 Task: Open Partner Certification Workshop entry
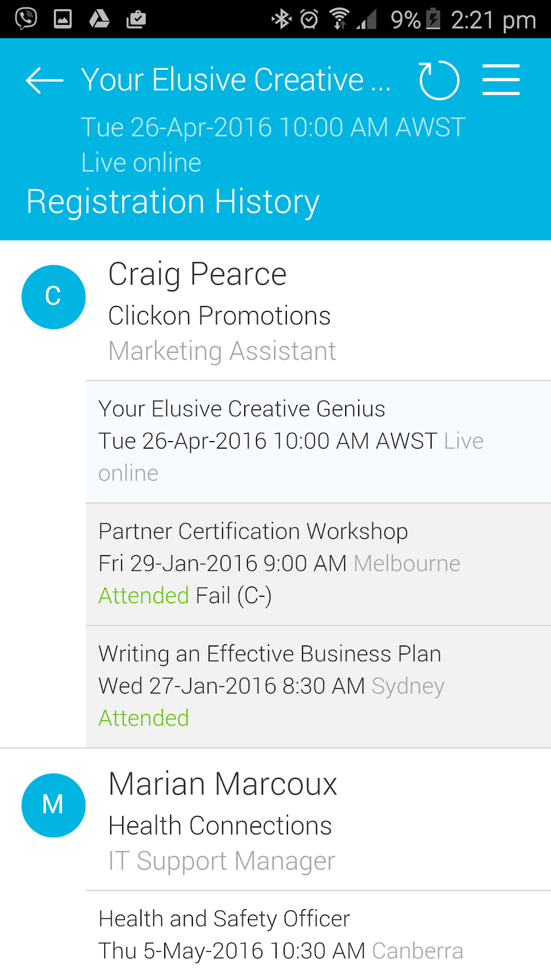318,564
